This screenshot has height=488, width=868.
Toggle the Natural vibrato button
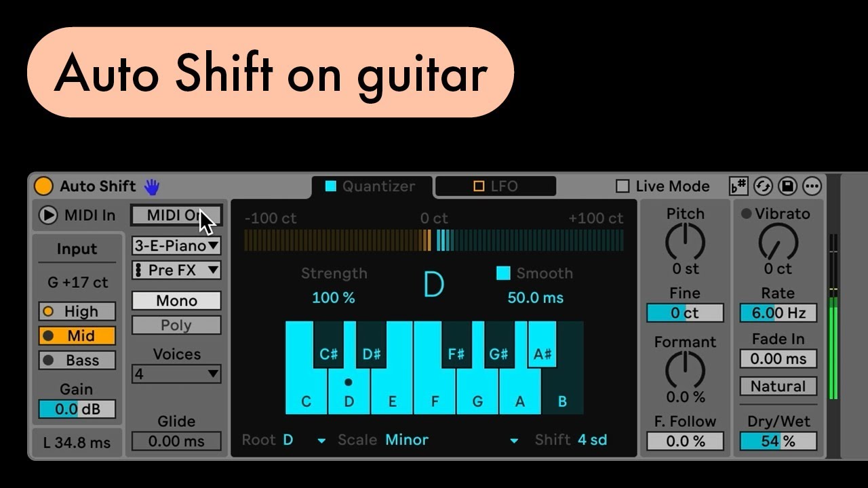[x=778, y=386]
